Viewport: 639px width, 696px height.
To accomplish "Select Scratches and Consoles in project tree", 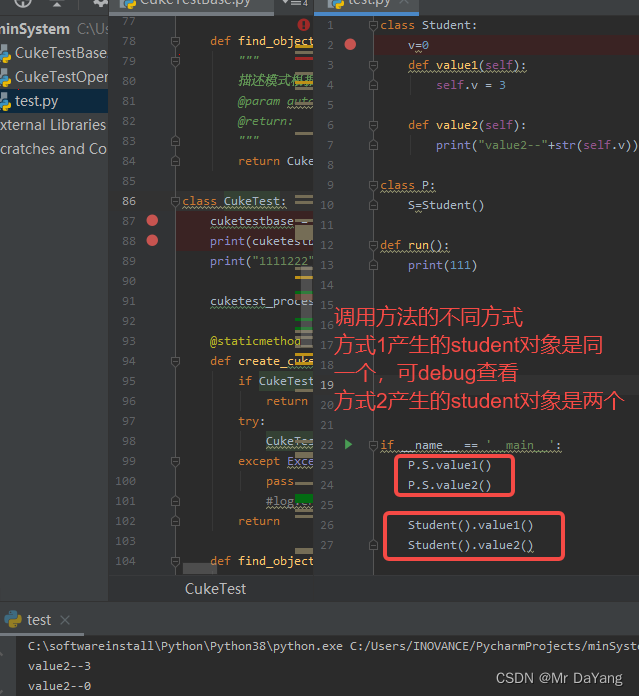I will [53, 149].
